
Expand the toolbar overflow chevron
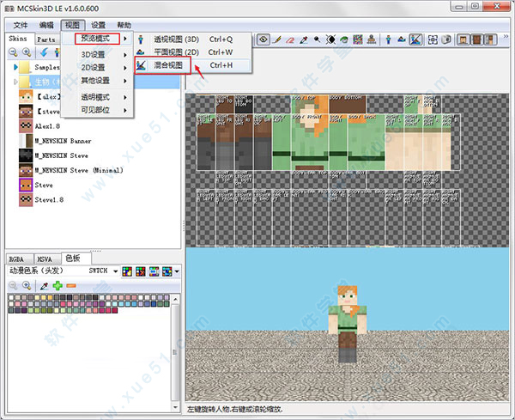click(x=506, y=40)
